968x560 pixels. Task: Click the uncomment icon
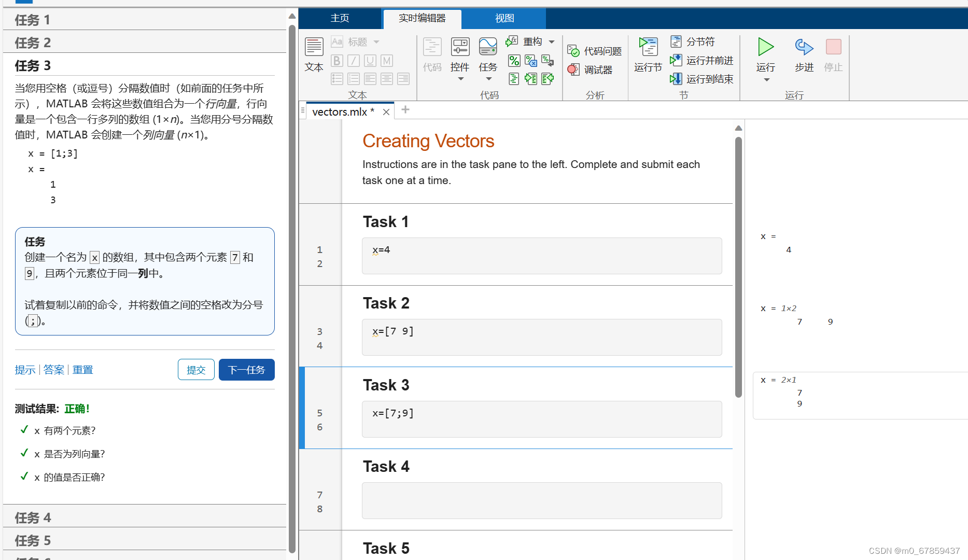[531, 61]
